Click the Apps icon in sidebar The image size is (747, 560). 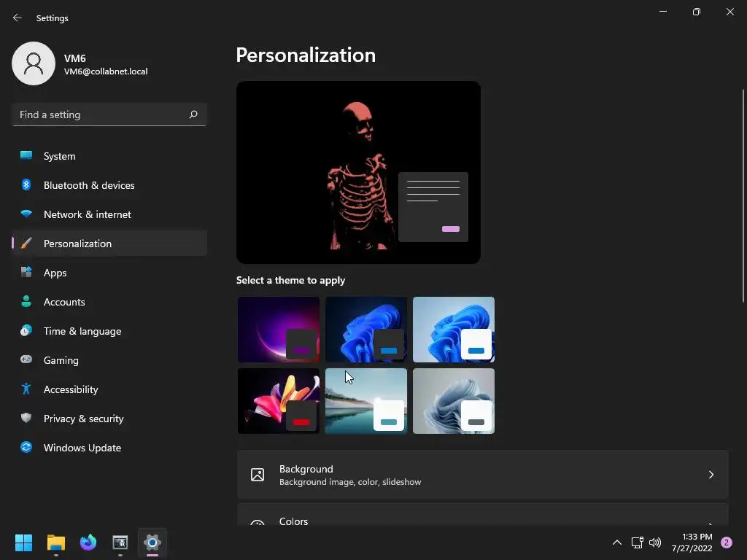click(x=26, y=273)
